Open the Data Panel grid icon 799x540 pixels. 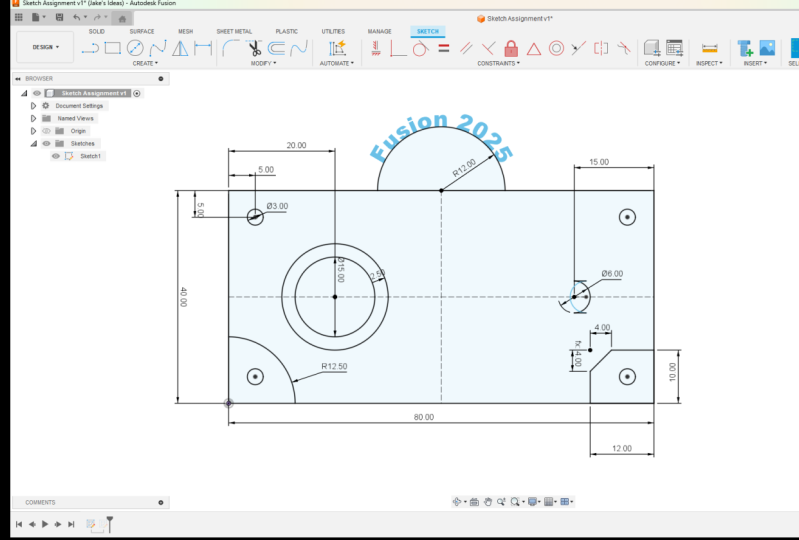19,17
